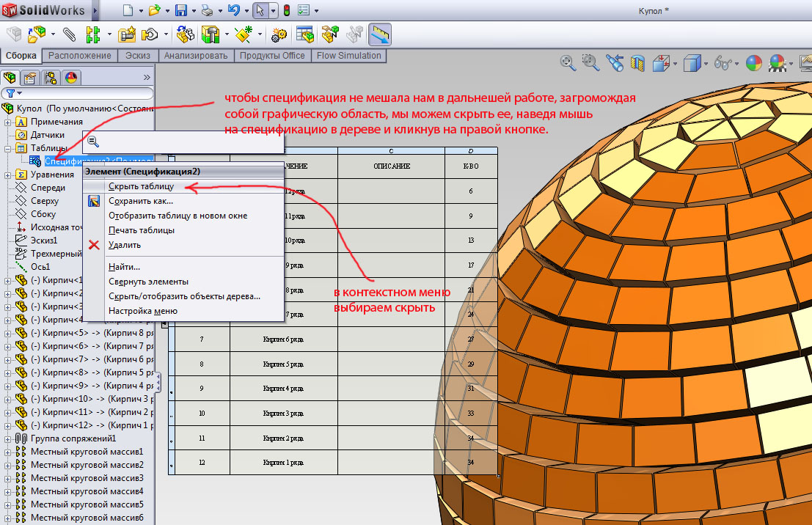
Task: Switch to the Эскиз tab
Action: tap(137, 56)
